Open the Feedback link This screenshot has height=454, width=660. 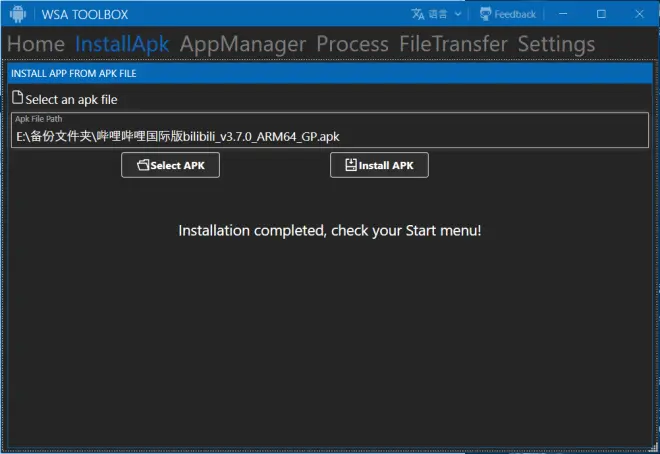[x=515, y=14]
